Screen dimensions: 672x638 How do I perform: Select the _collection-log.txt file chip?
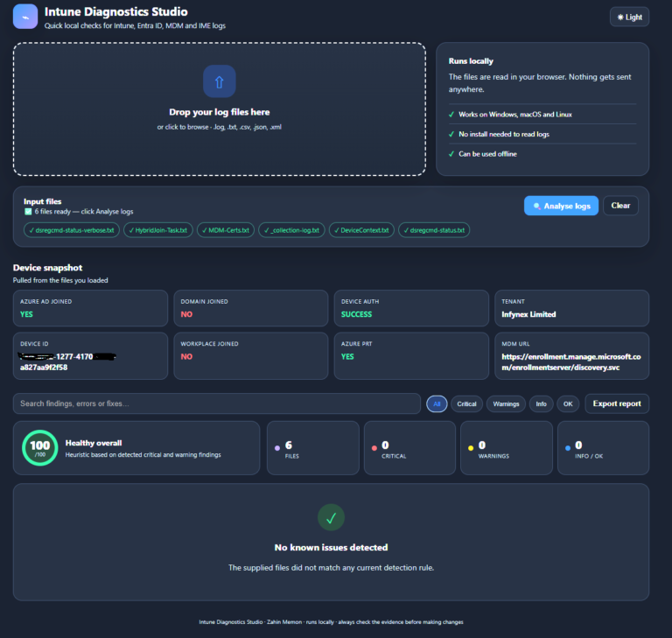pyautogui.click(x=292, y=230)
